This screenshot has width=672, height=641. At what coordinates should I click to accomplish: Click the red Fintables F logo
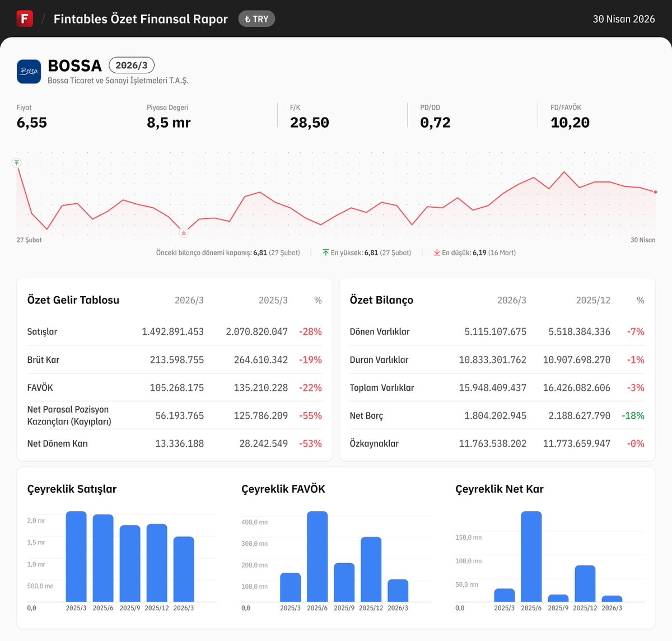point(25,18)
